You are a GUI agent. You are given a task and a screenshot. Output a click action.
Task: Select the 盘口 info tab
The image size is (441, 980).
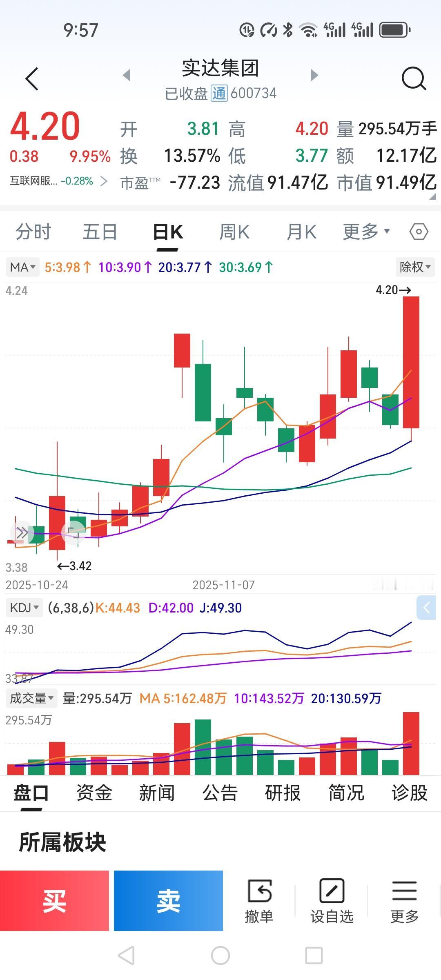click(31, 793)
